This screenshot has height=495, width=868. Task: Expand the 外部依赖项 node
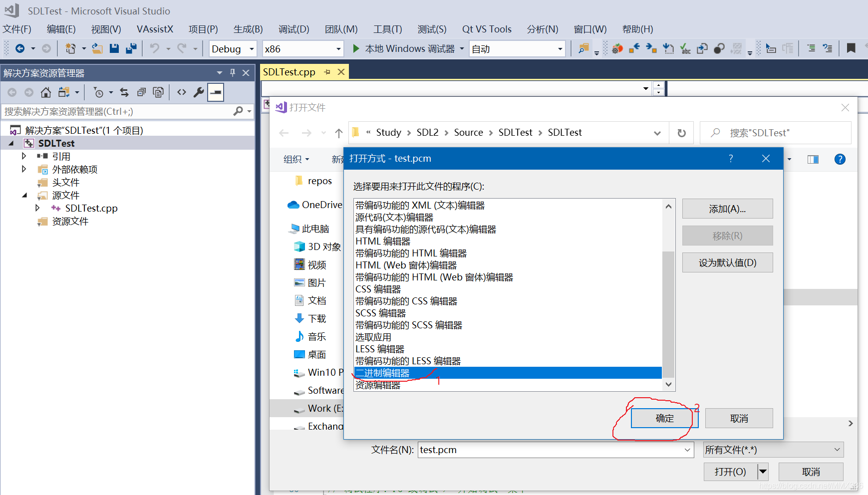click(x=24, y=169)
